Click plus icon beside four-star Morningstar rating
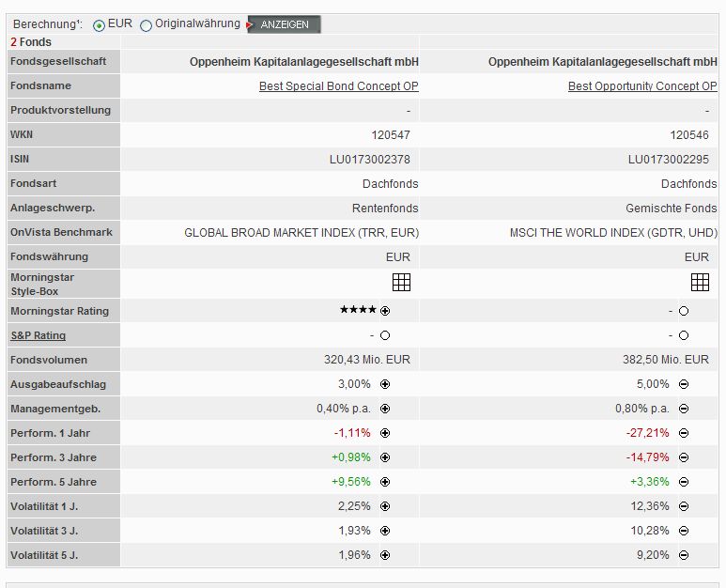Image resolution: width=726 pixels, height=588 pixels. pos(385,311)
